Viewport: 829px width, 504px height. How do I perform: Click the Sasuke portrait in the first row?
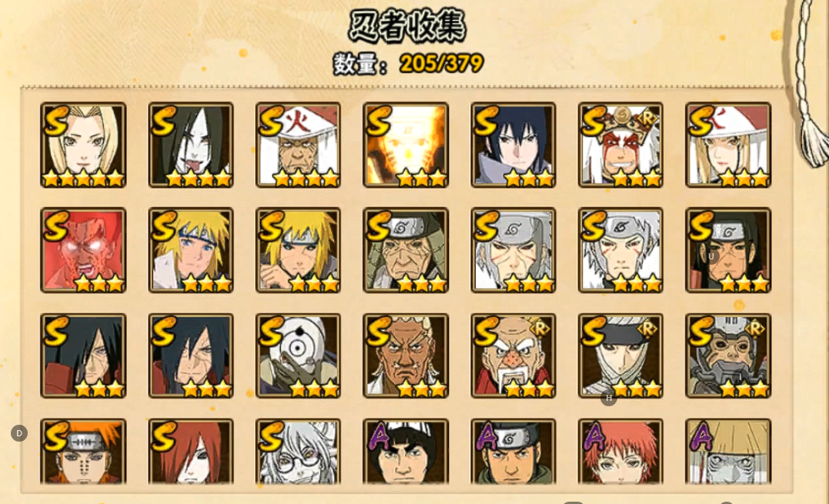513,145
